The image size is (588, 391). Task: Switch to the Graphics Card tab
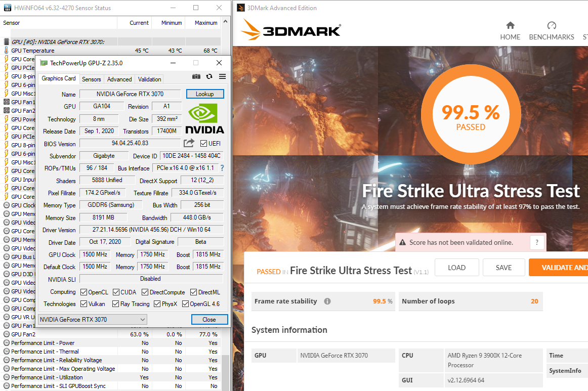[59, 78]
